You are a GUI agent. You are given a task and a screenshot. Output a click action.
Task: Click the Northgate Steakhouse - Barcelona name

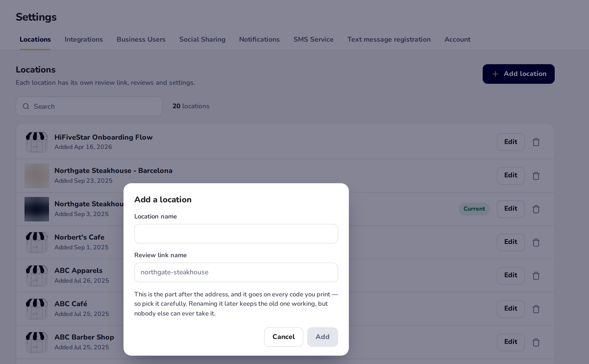[x=113, y=170]
